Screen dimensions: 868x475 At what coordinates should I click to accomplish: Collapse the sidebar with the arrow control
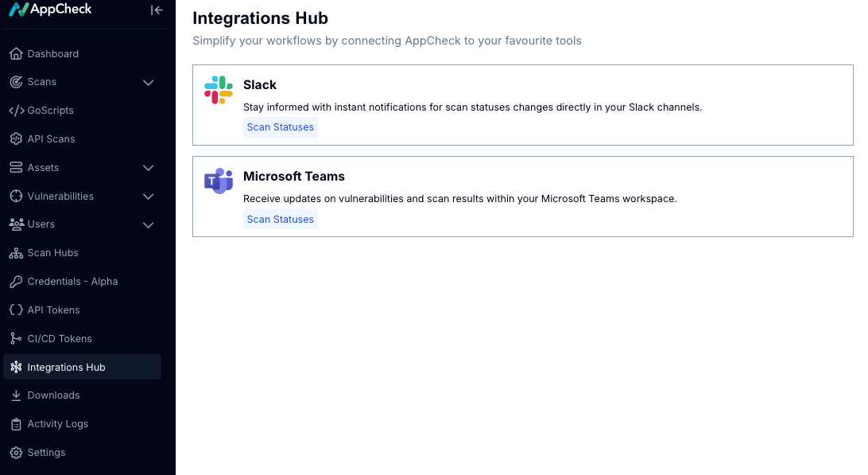157,10
